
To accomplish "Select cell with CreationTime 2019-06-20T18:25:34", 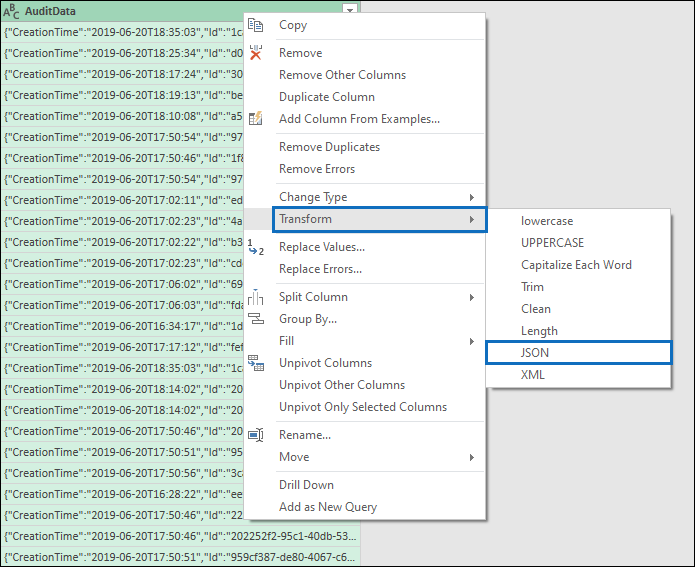I will (123, 53).
